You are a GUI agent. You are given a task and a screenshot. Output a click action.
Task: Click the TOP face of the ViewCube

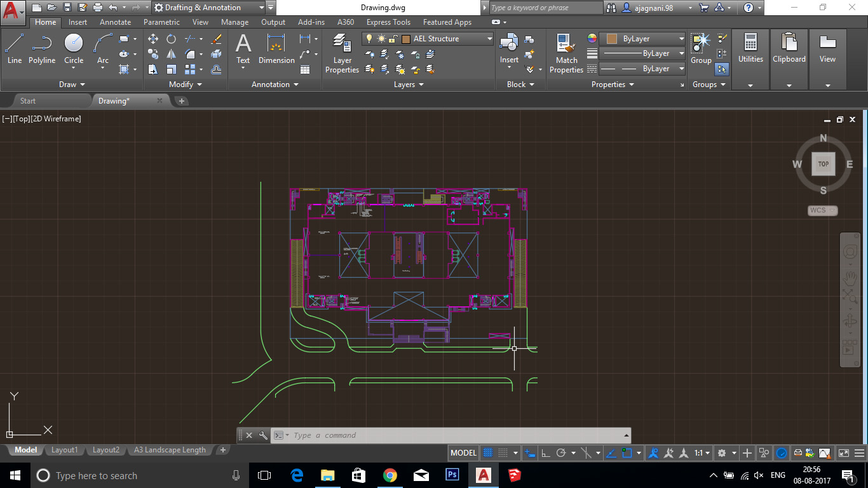tap(823, 164)
